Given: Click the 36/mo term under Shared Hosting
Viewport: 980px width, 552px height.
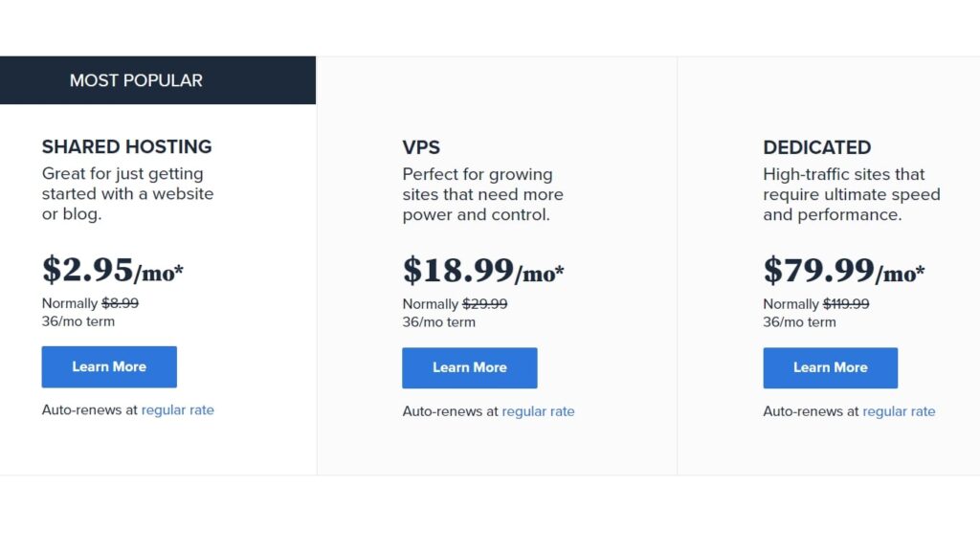Looking at the screenshot, I should pyautogui.click(x=78, y=321).
